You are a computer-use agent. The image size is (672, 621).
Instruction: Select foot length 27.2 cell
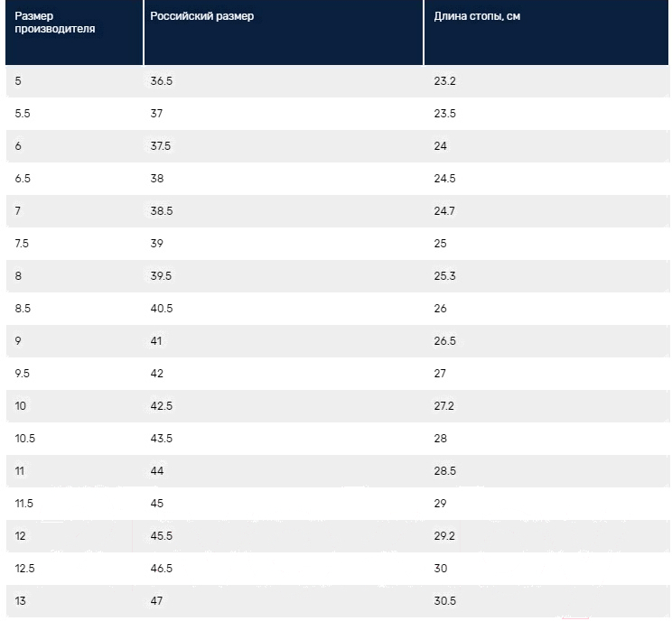point(444,406)
